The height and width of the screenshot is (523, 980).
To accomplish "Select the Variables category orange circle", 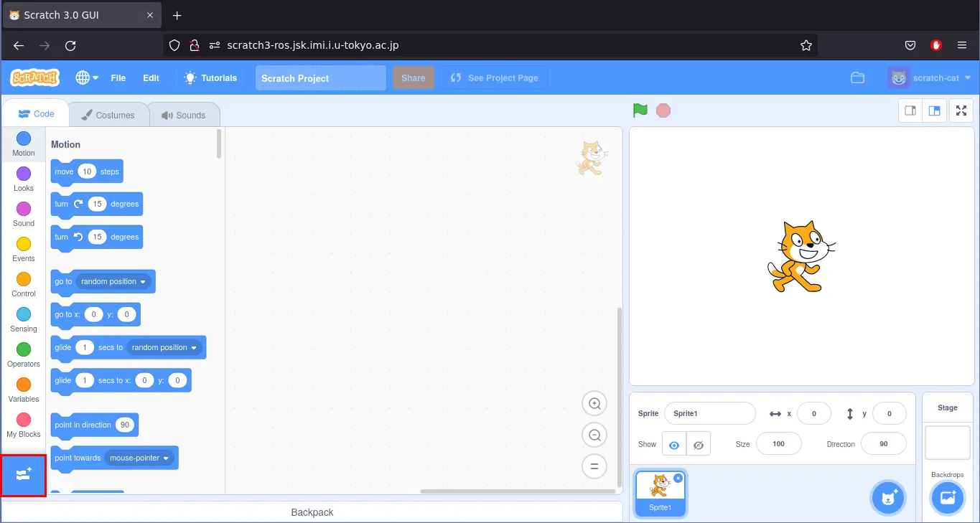I will coord(24,385).
